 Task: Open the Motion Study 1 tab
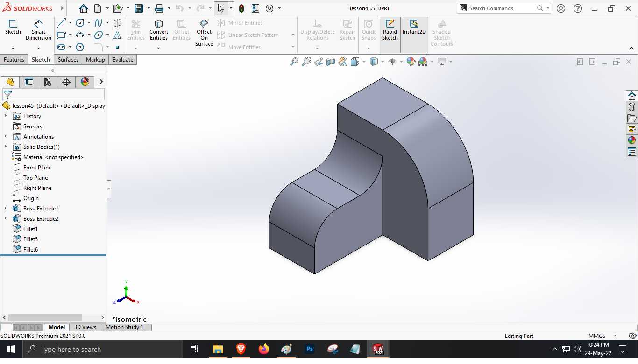(x=124, y=327)
